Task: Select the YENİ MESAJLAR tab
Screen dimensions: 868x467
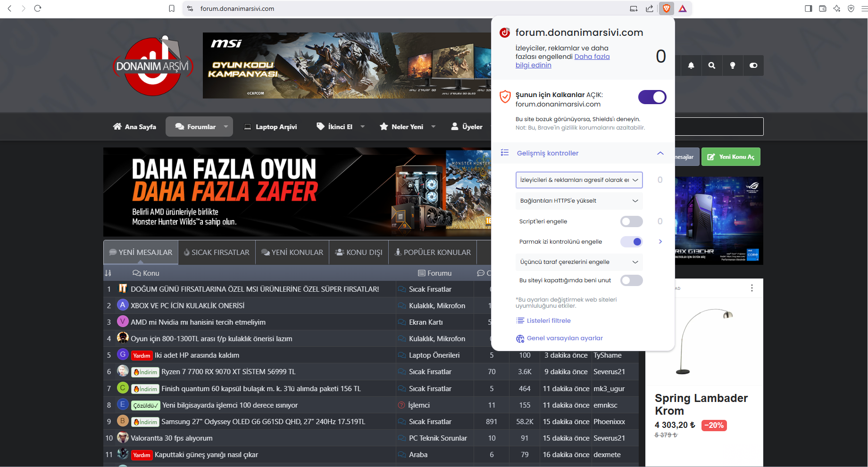Action: click(141, 253)
